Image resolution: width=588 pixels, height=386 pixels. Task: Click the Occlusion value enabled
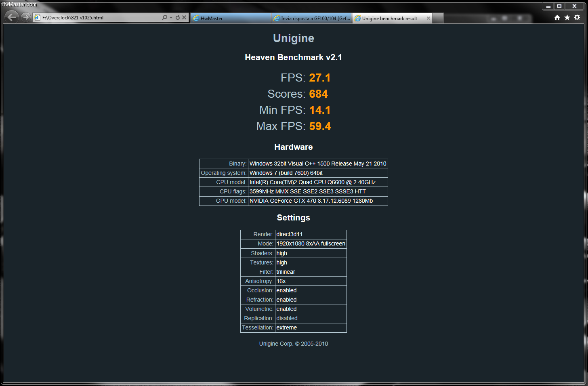311,290
